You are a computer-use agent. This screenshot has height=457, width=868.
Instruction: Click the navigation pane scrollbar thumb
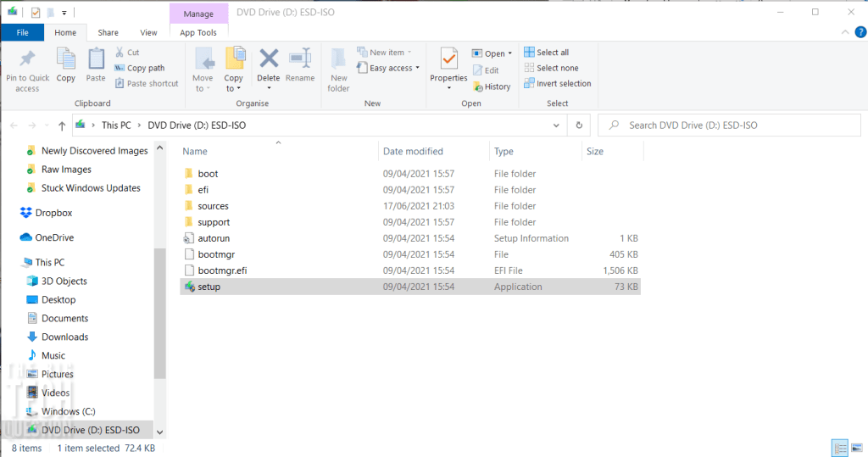click(160, 313)
